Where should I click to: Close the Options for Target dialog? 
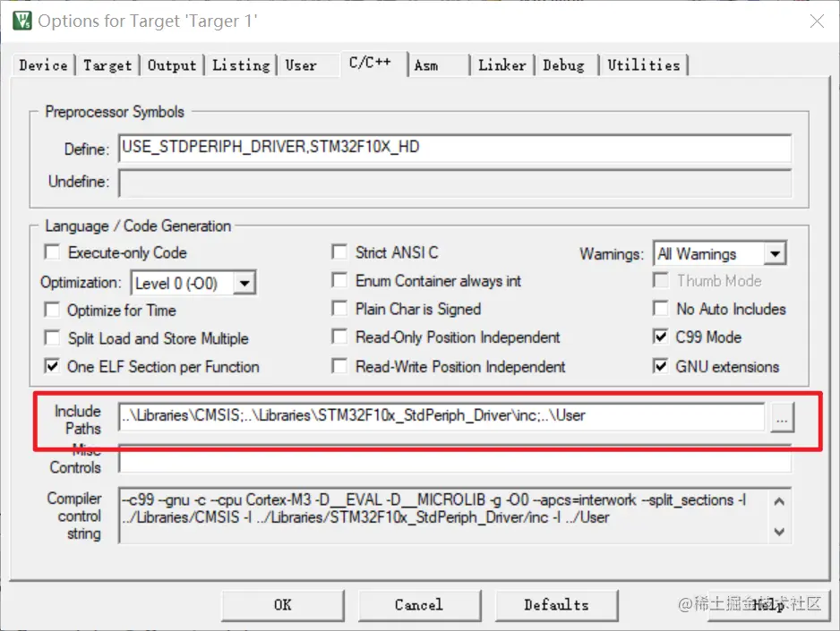817,21
